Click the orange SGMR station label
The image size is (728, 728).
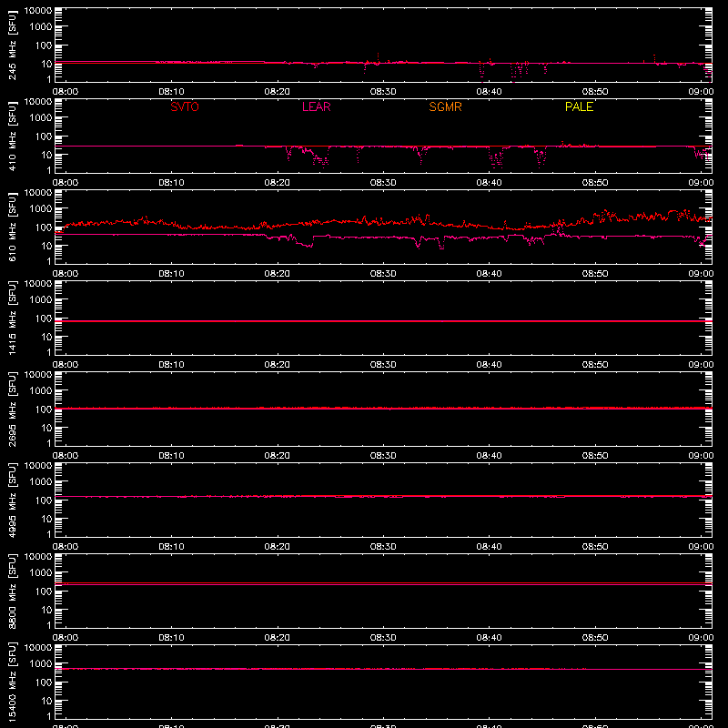point(445,106)
